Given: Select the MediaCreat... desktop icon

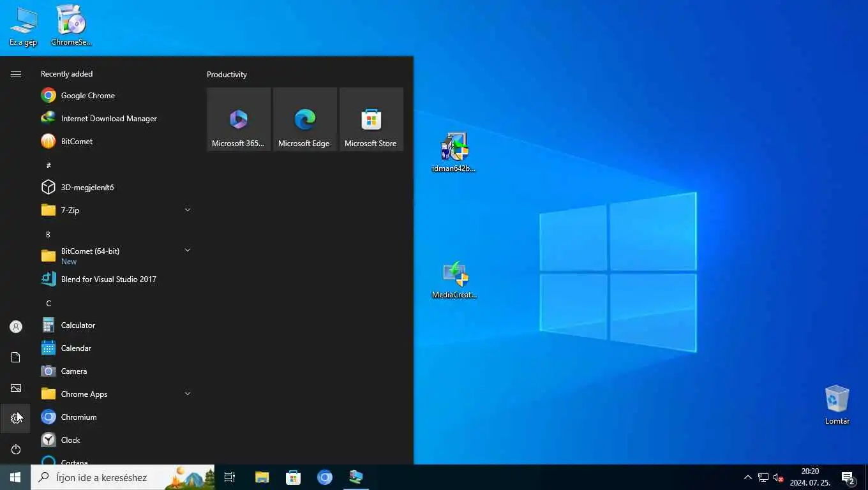Looking at the screenshot, I should [454, 280].
